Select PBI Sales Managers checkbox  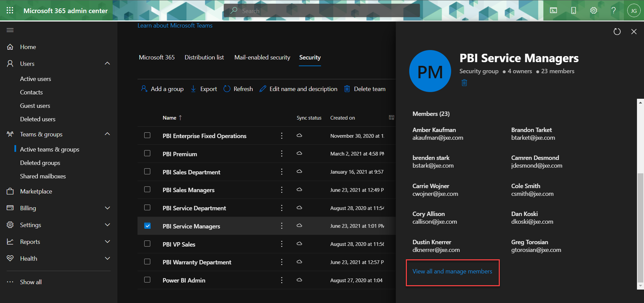click(147, 189)
